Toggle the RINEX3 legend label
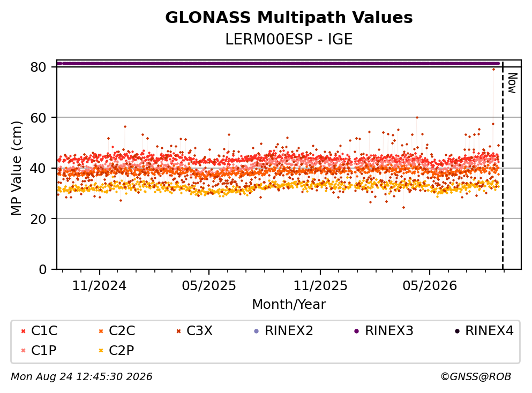Image resolution: width=532 pixels, height=393 pixels. click(389, 330)
